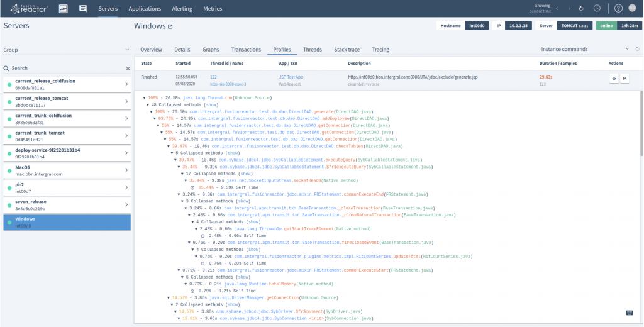Click the server search field

67,68
